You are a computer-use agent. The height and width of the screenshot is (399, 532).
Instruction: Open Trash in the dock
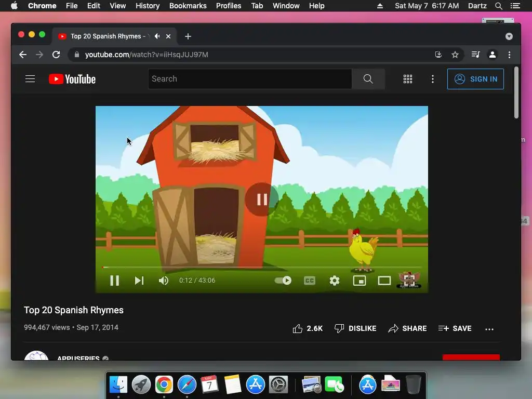coord(413,384)
